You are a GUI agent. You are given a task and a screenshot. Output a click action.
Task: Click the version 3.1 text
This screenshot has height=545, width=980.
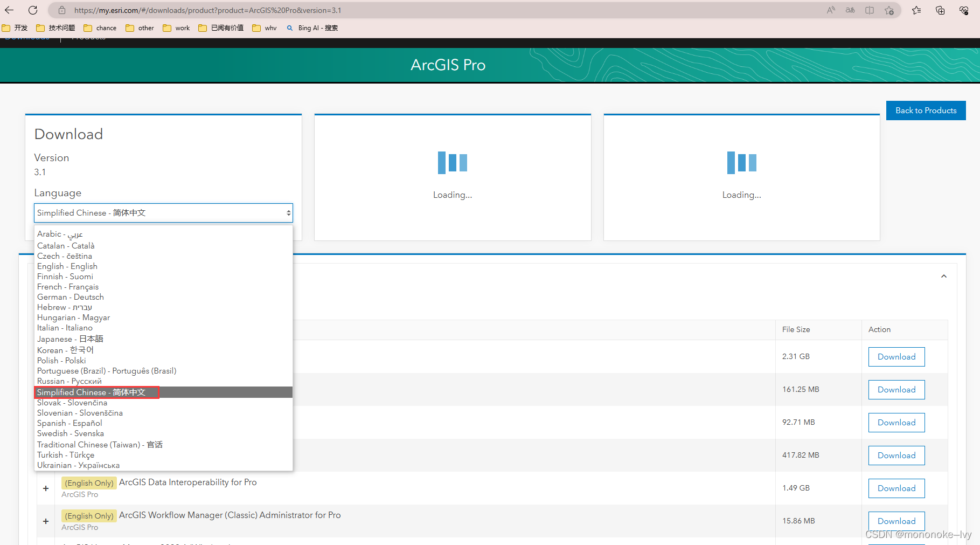[x=40, y=172]
